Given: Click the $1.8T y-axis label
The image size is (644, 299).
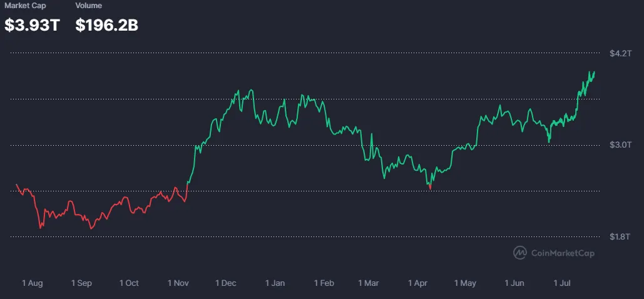Looking at the screenshot, I should coord(620,236).
